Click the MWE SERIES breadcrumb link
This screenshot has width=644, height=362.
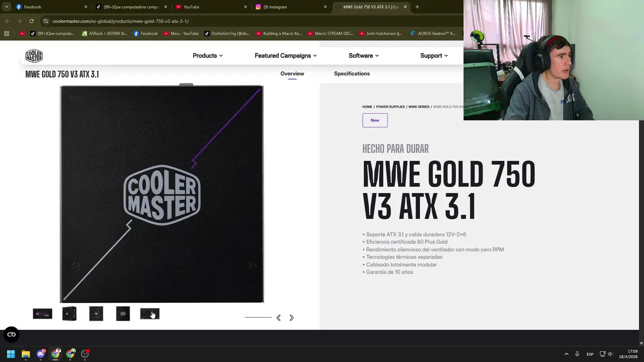point(419,107)
